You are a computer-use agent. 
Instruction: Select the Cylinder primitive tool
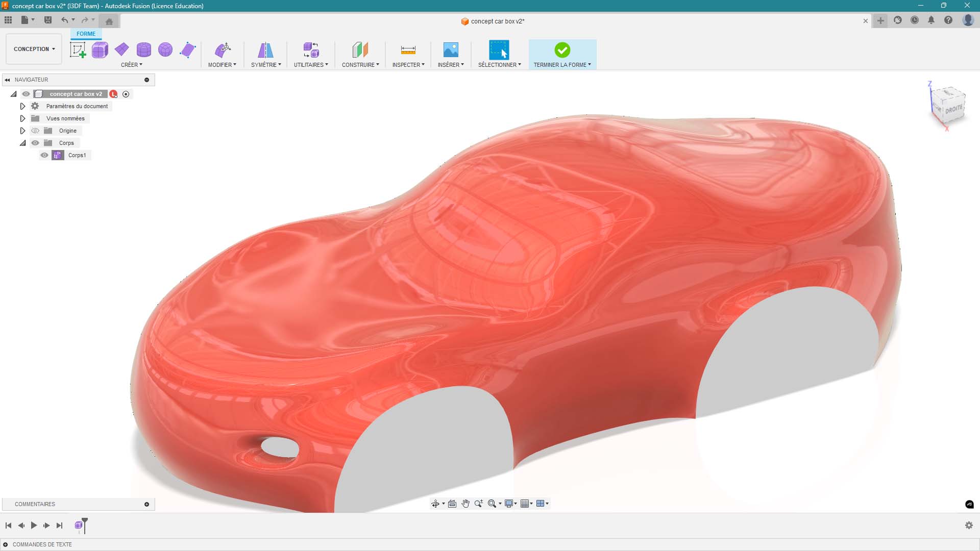click(143, 49)
